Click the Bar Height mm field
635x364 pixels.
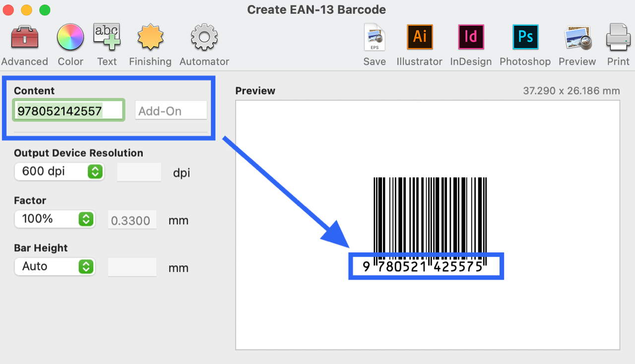coord(132,267)
